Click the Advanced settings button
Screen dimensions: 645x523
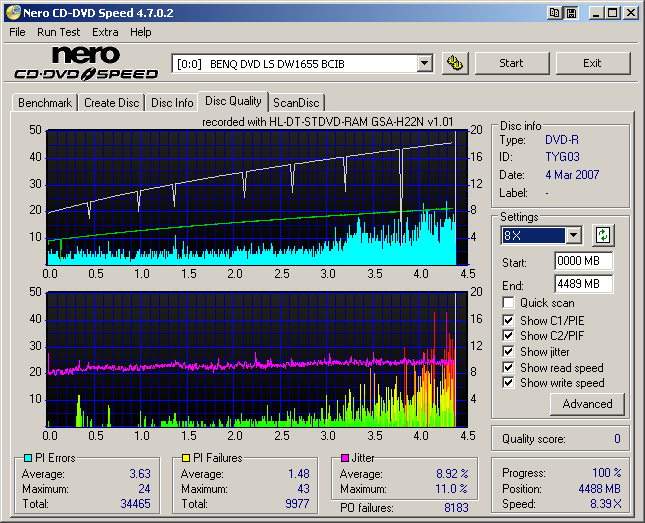click(x=587, y=404)
